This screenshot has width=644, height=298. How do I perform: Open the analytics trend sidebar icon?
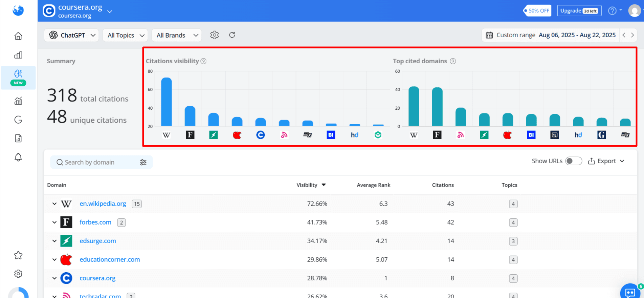[18, 101]
